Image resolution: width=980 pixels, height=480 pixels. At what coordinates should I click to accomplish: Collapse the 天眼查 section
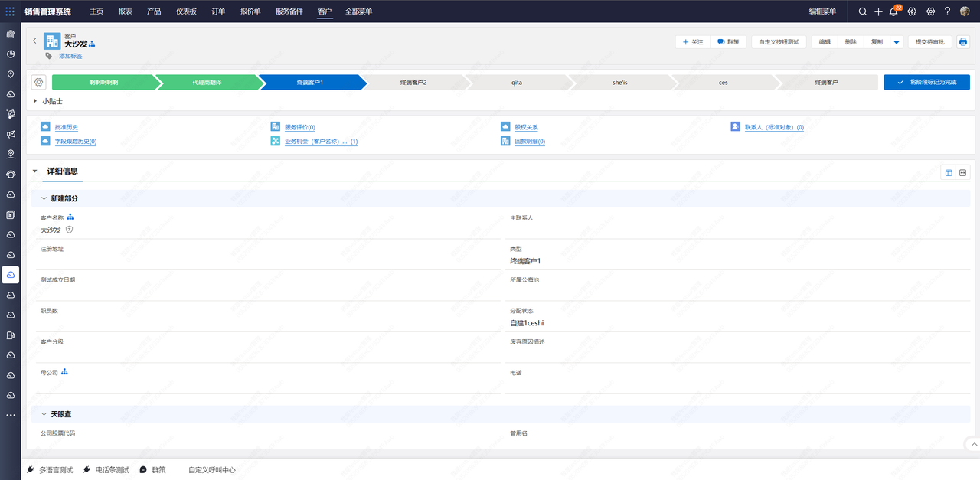[x=44, y=414]
